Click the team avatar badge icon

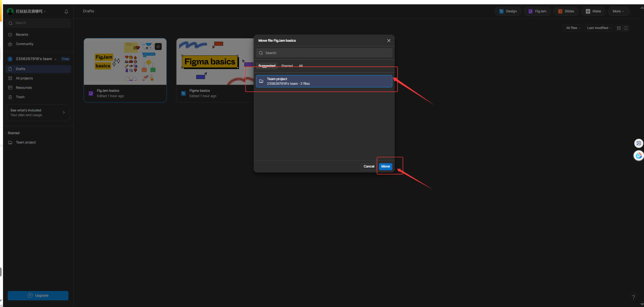[x=10, y=59]
